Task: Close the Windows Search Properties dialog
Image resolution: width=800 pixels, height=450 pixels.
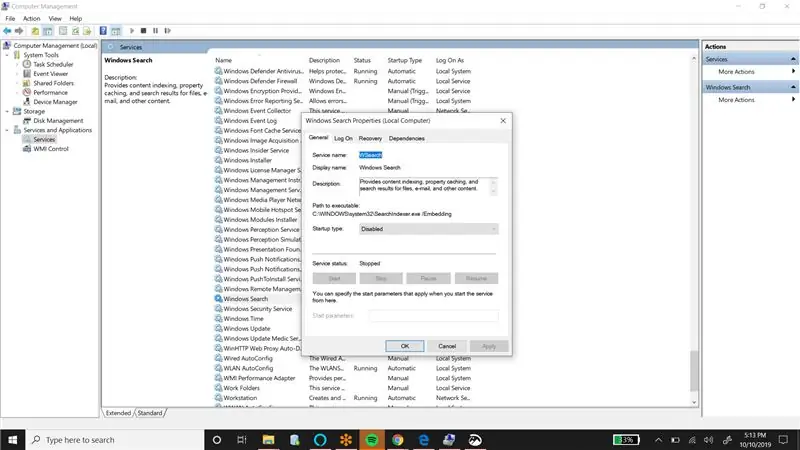Action: (x=503, y=121)
